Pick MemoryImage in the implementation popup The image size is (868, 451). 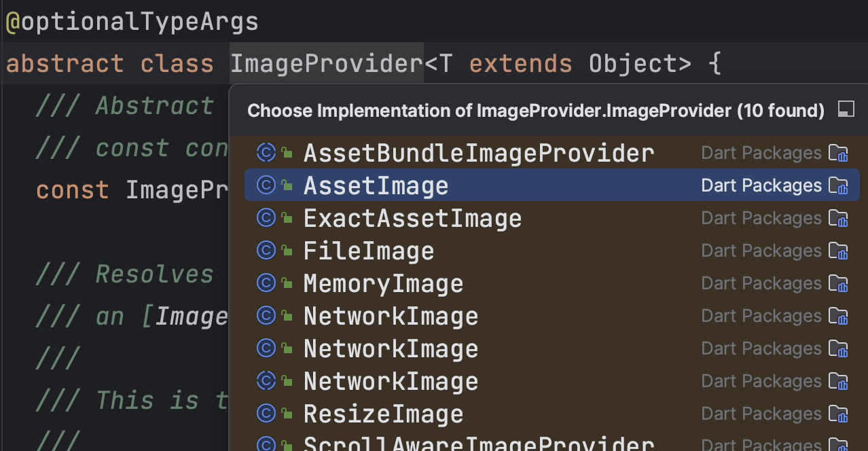click(x=383, y=284)
